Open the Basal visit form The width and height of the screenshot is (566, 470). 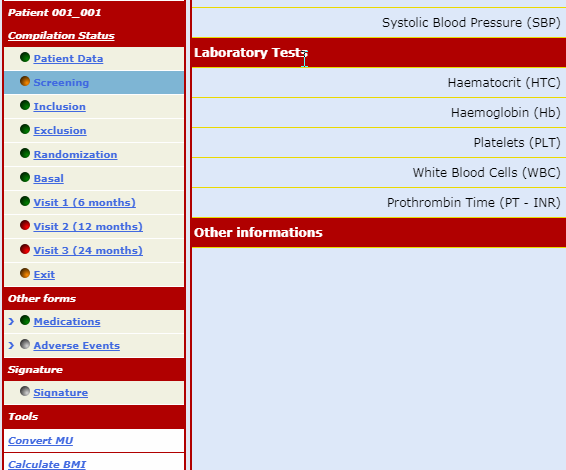49,178
